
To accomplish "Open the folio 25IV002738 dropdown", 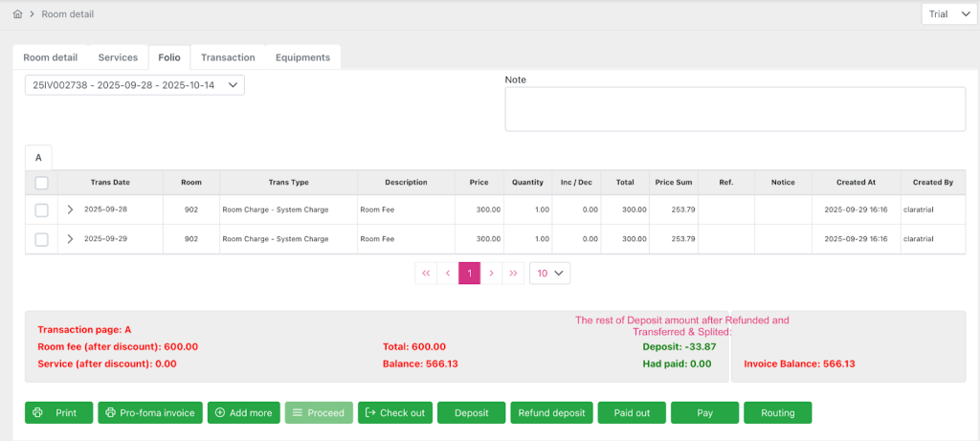I will 135,85.
